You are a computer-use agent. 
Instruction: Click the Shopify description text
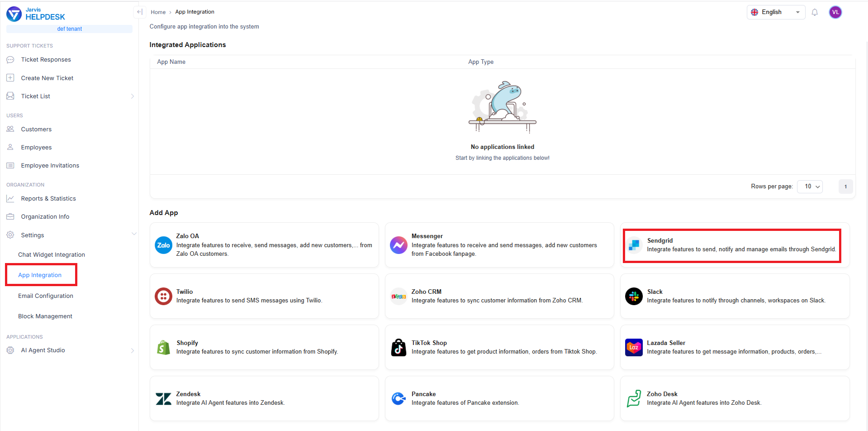coord(257,351)
